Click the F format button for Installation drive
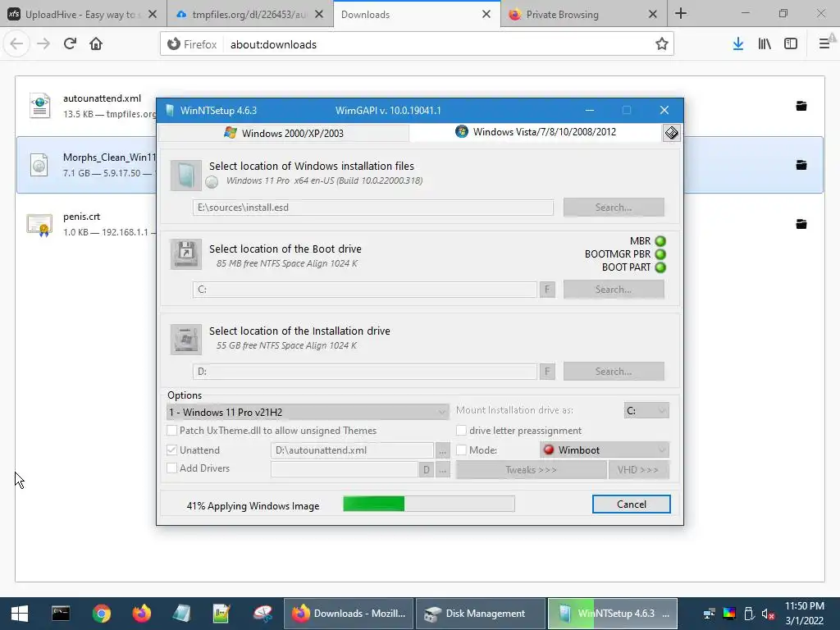Screen dimensions: 840x630 click(547, 372)
